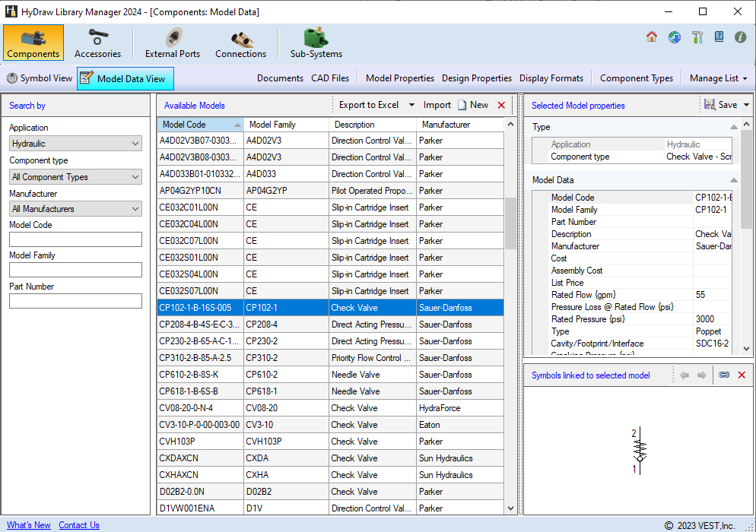The image size is (756, 532).
Task: Click the Model Code input field
Action: pos(75,239)
